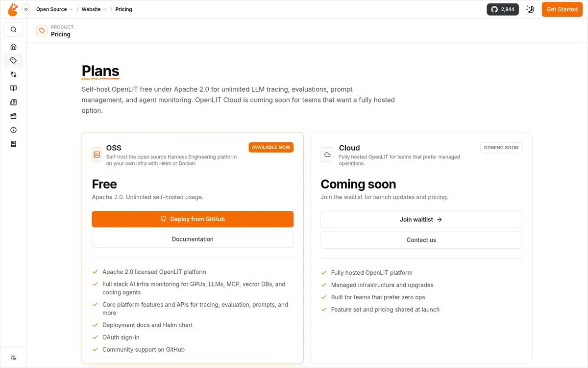Click Deploy from GitHub
Viewport: 588px width, 368px height.
tap(193, 219)
